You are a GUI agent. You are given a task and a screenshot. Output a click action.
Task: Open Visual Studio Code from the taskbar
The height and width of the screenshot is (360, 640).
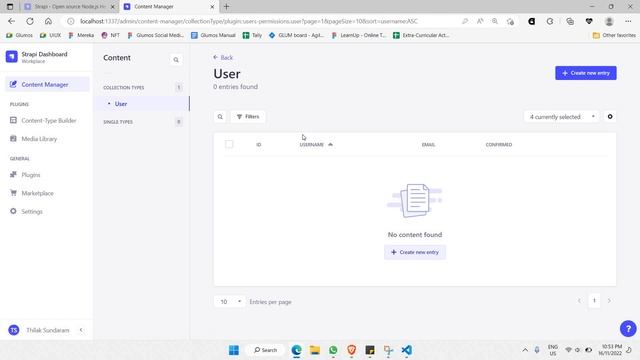407,350
